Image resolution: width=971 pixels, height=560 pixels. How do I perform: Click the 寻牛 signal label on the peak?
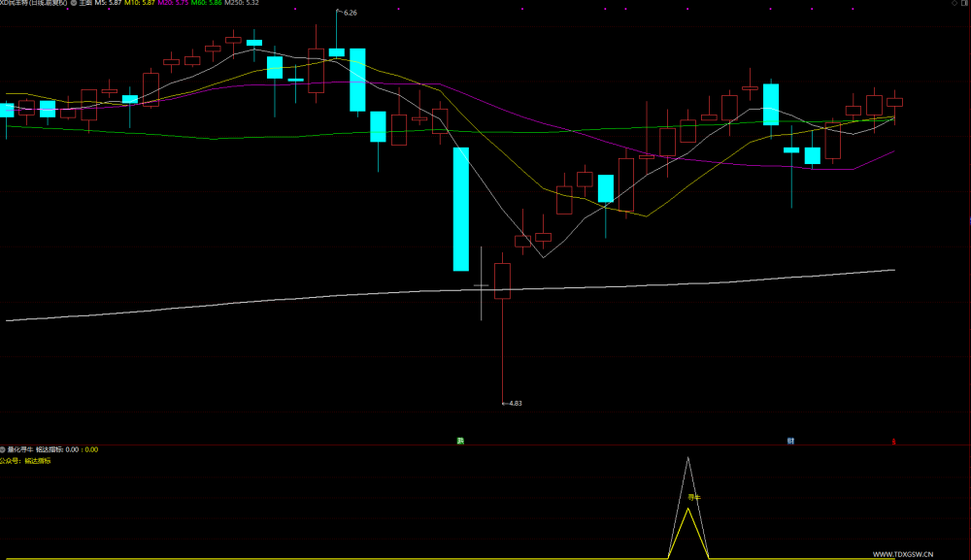click(693, 498)
